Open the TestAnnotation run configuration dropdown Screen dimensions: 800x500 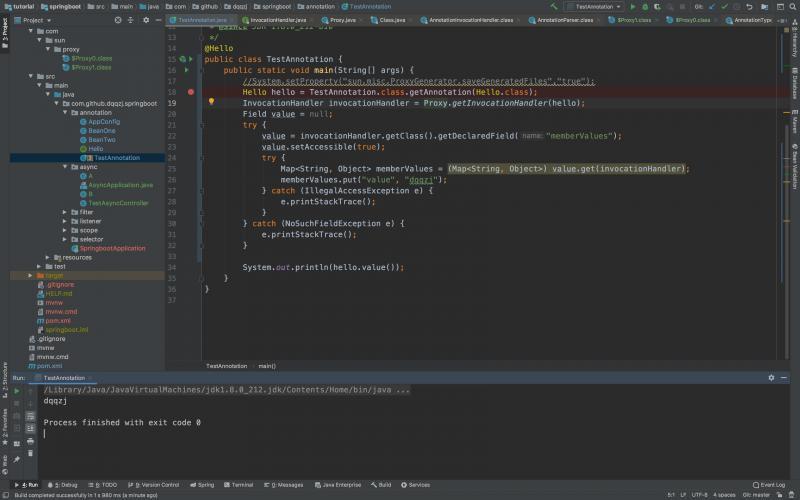(595, 6)
